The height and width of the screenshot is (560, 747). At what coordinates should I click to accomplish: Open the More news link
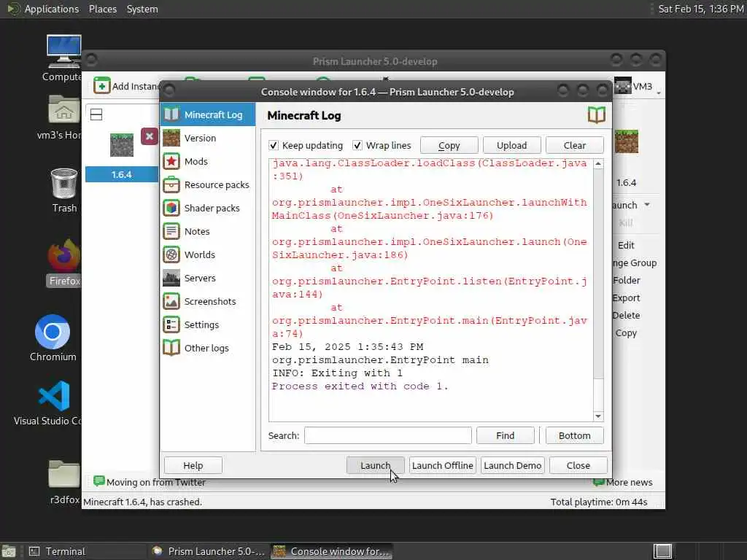click(x=623, y=482)
